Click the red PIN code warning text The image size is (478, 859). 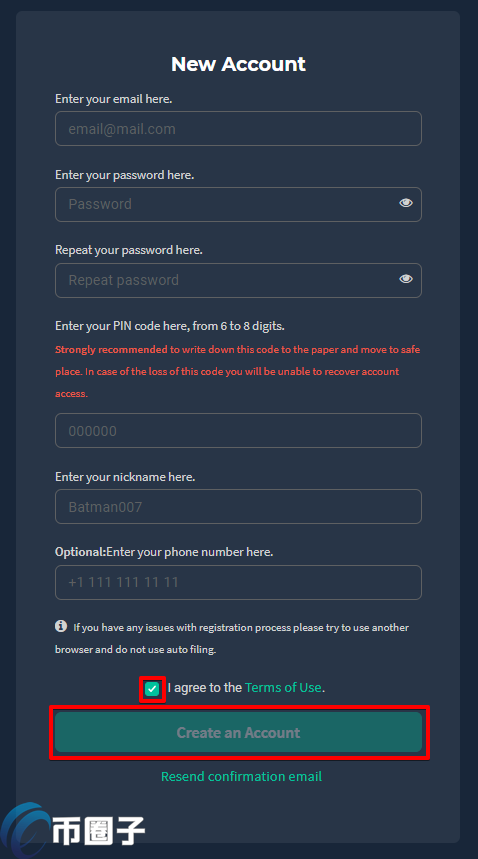[x=238, y=371]
